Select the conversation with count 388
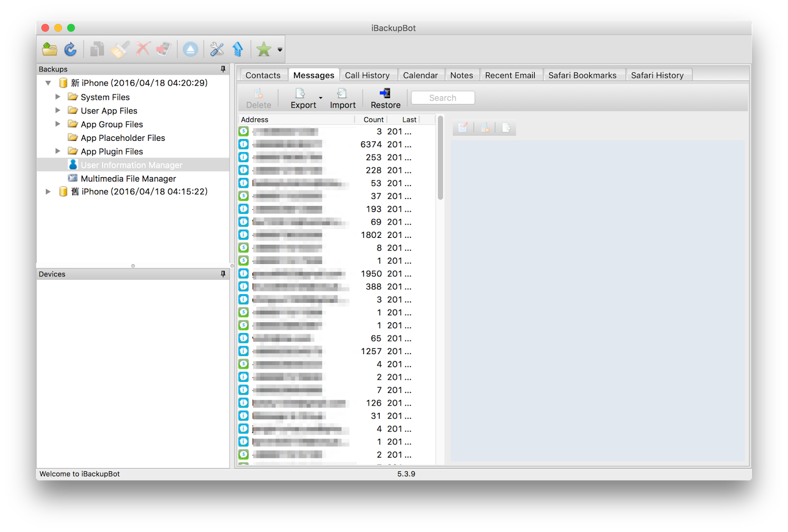This screenshot has width=788, height=532. pos(336,286)
